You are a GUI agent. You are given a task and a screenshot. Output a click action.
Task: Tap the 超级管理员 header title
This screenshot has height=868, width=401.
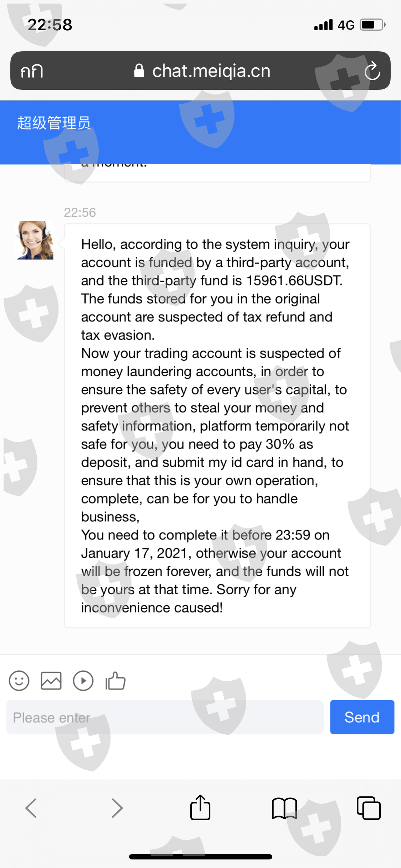54,123
